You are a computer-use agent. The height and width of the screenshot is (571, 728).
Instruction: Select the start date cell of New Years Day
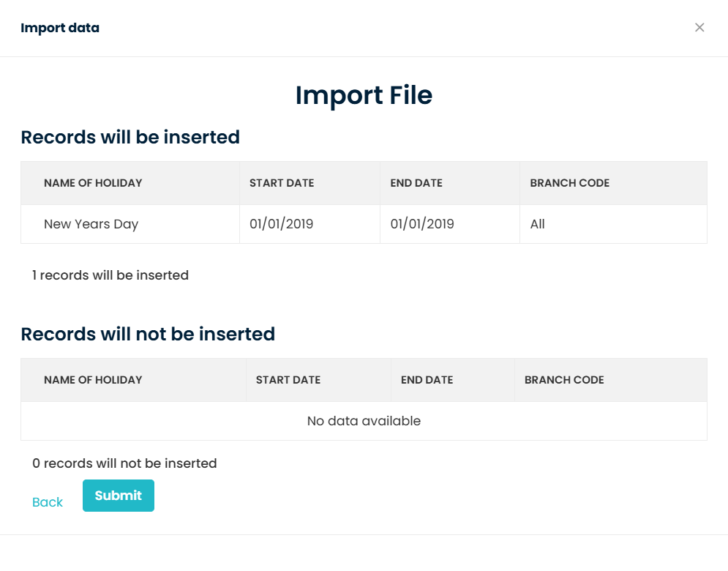[281, 224]
